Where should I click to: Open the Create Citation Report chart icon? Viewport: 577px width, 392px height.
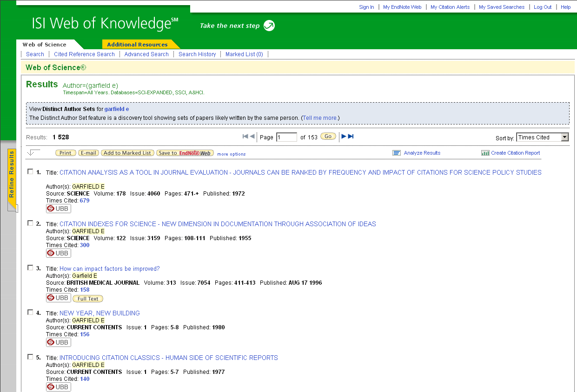pyautogui.click(x=485, y=153)
